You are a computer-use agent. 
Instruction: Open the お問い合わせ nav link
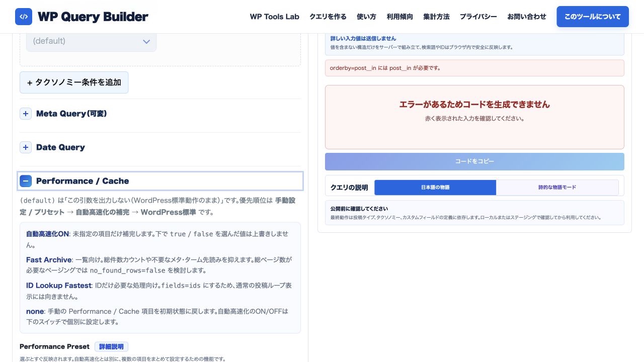click(x=527, y=17)
